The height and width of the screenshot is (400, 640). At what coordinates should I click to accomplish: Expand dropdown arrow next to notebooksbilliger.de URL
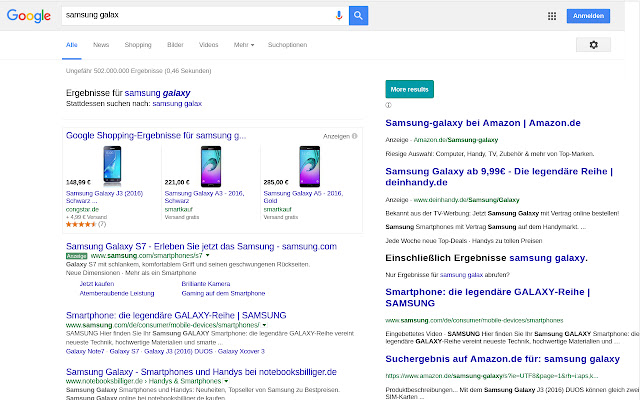[x=226, y=381]
